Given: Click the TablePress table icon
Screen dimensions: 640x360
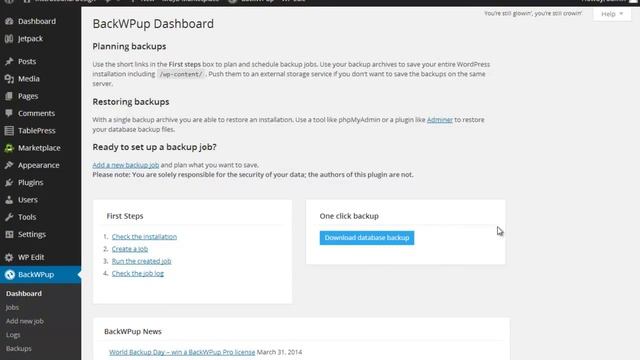Looking at the screenshot, I should click(x=9, y=131).
